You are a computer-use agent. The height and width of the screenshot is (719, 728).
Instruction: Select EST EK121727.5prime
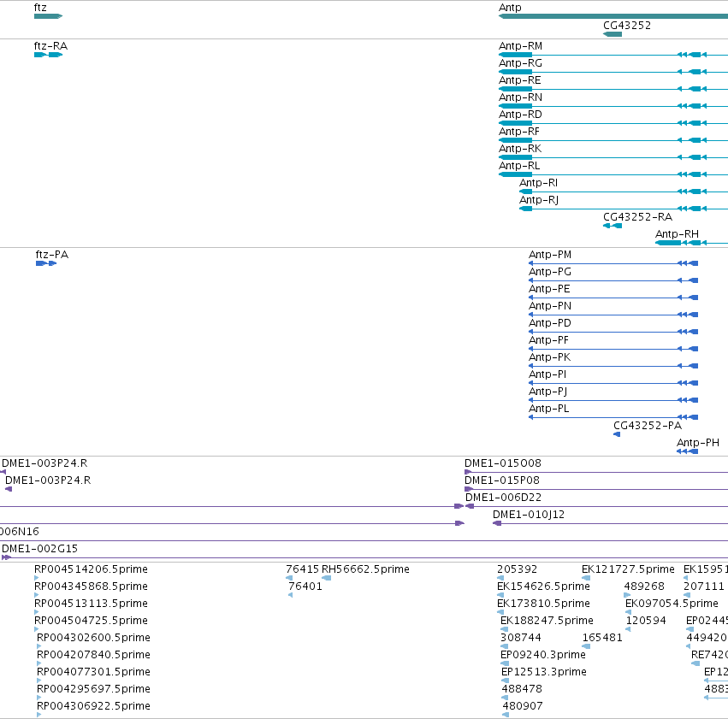click(628, 569)
